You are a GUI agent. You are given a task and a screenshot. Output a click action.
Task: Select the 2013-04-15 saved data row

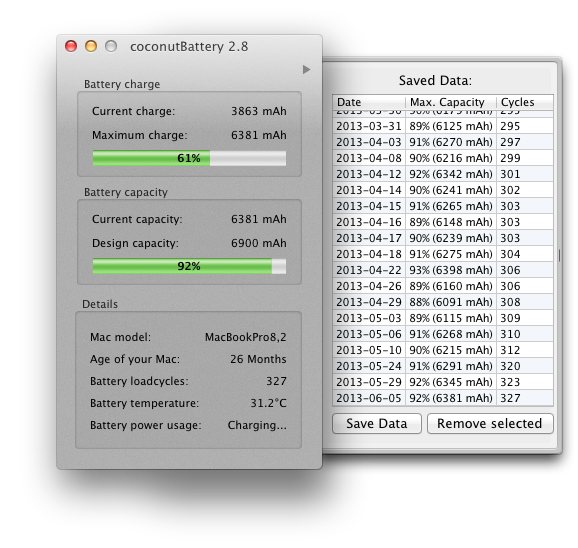(443, 206)
